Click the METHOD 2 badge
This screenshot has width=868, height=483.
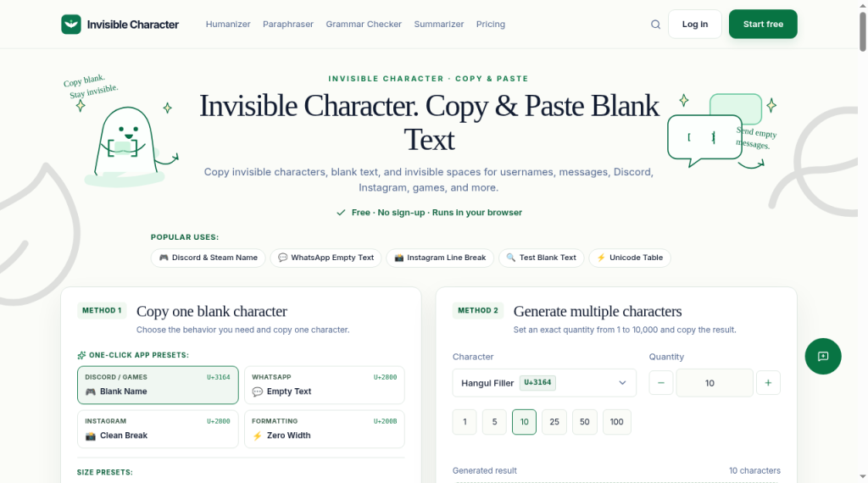[478, 311]
